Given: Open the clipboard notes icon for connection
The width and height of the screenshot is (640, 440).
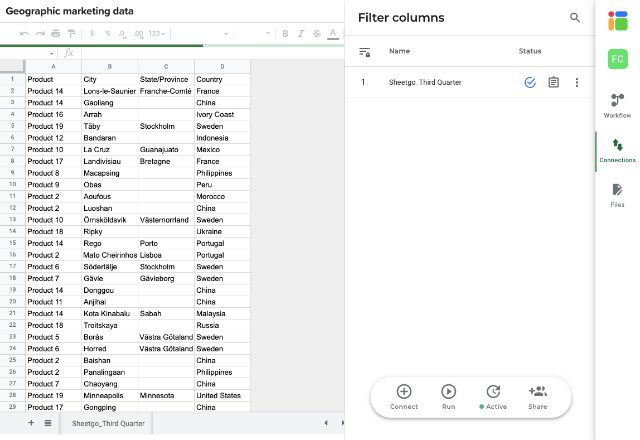Looking at the screenshot, I should coord(553,82).
